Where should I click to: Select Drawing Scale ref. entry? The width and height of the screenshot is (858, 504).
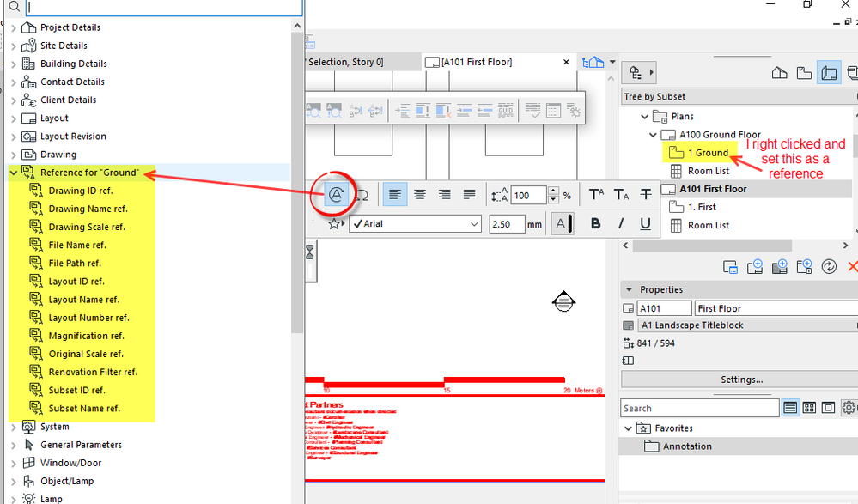(87, 228)
